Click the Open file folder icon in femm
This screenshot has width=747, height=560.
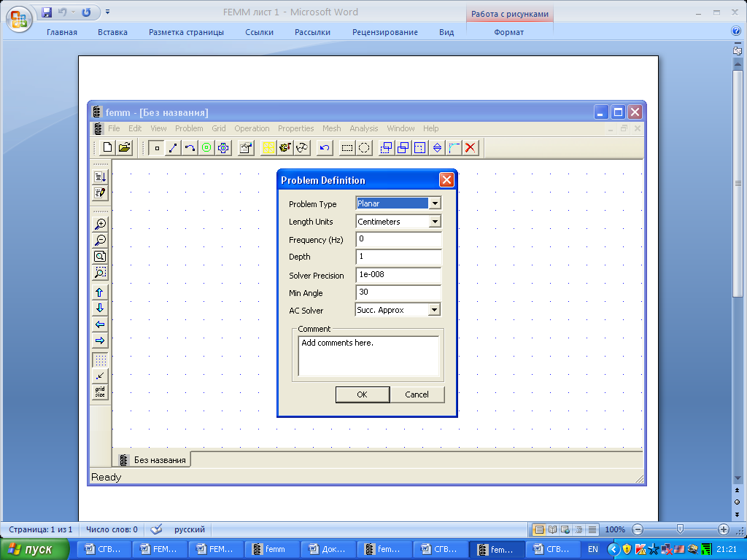pyautogui.click(x=124, y=147)
